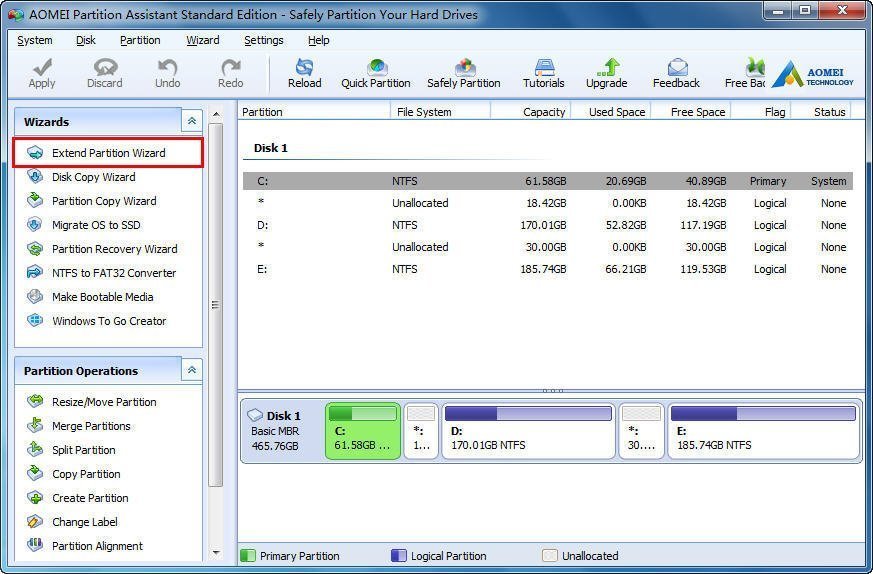Select the D: partition row
This screenshot has width=873, height=574.
point(548,225)
